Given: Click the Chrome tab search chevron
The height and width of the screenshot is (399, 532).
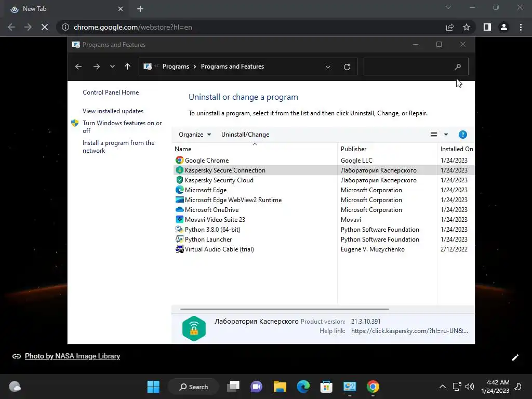Looking at the screenshot, I should (448, 7).
